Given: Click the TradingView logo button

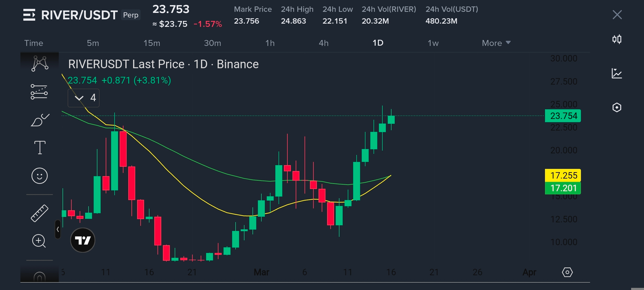Looking at the screenshot, I should (x=83, y=240).
